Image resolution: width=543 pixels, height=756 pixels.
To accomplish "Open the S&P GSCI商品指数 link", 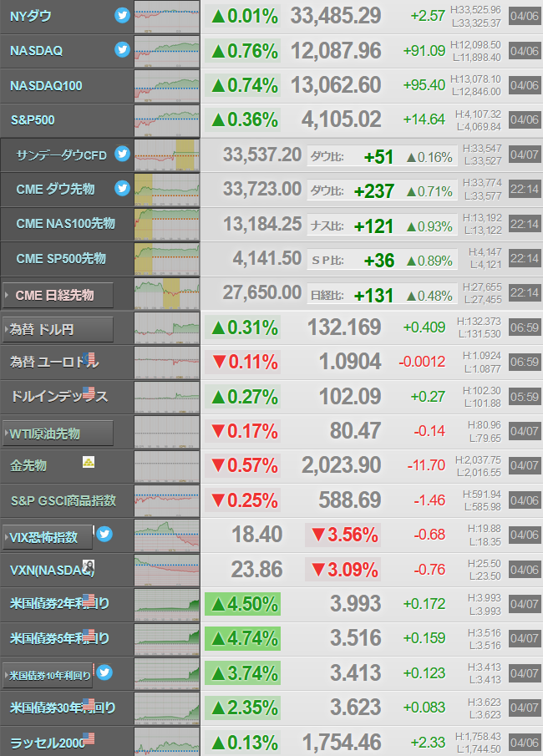I will [63, 500].
